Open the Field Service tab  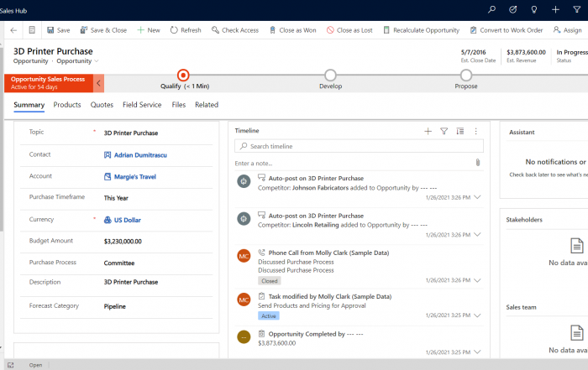pyautogui.click(x=142, y=105)
